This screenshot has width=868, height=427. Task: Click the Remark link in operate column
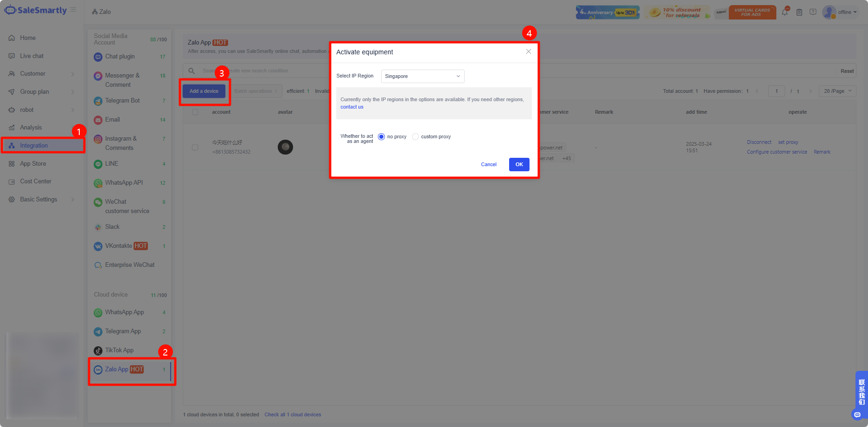[822, 152]
